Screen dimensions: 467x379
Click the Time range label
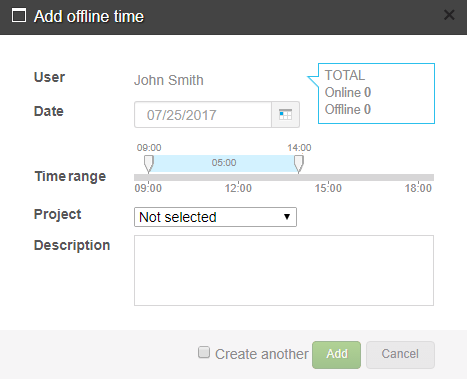pyautogui.click(x=70, y=176)
